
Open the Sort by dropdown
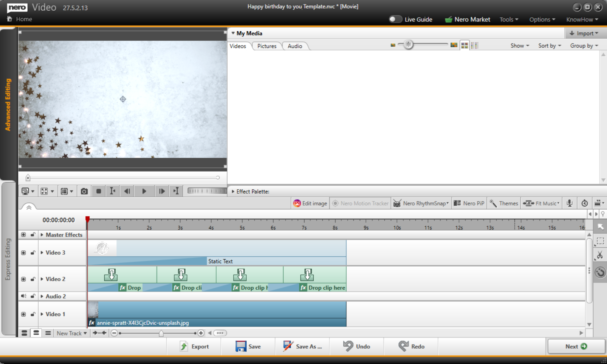point(549,46)
